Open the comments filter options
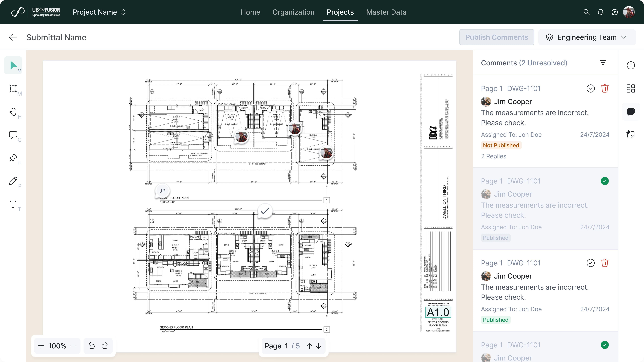Screen dimensions: 644x362 (x=603, y=62)
